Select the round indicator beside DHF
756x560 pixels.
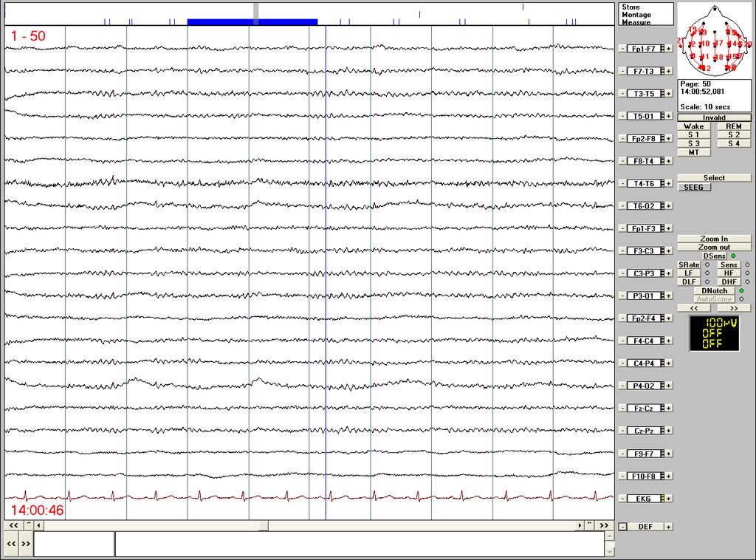point(747,281)
